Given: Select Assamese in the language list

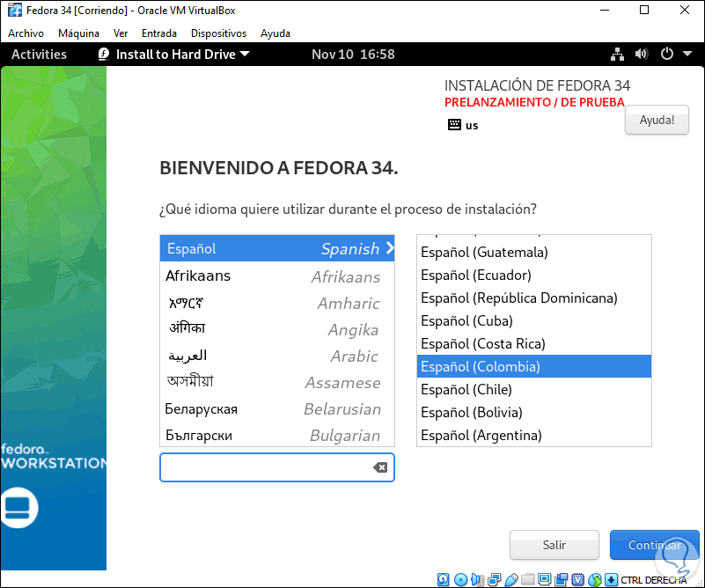Looking at the screenshot, I should [x=277, y=383].
